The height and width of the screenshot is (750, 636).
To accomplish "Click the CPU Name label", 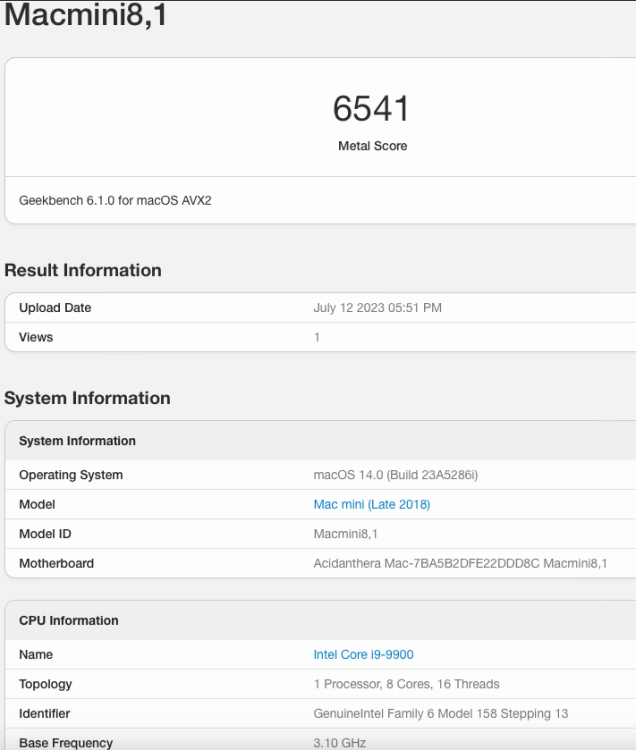I will pos(36,654).
